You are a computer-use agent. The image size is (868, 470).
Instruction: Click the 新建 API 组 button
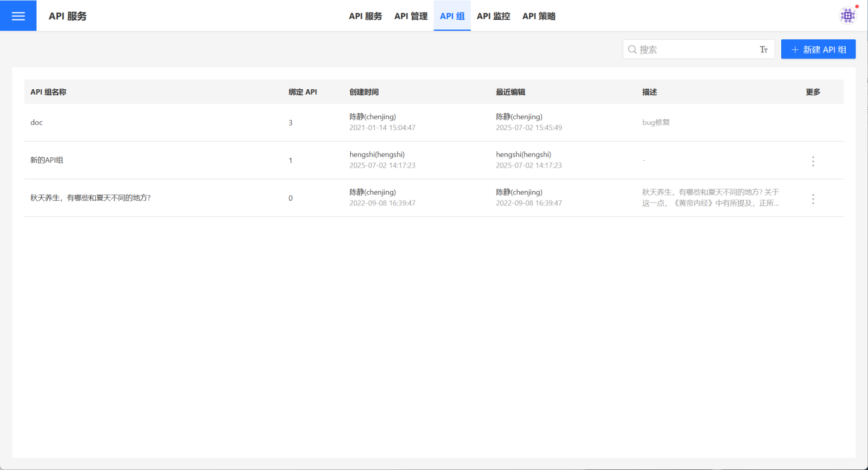point(818,49)
